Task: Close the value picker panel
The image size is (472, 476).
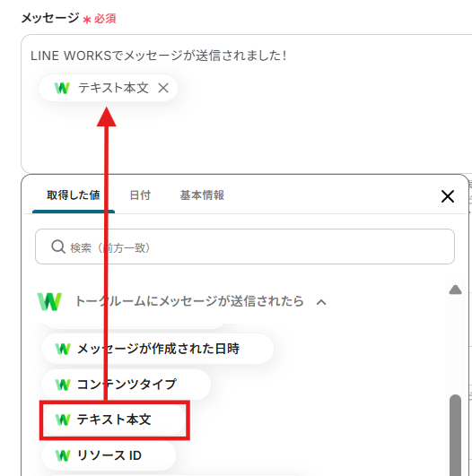Action: point(448,196)
